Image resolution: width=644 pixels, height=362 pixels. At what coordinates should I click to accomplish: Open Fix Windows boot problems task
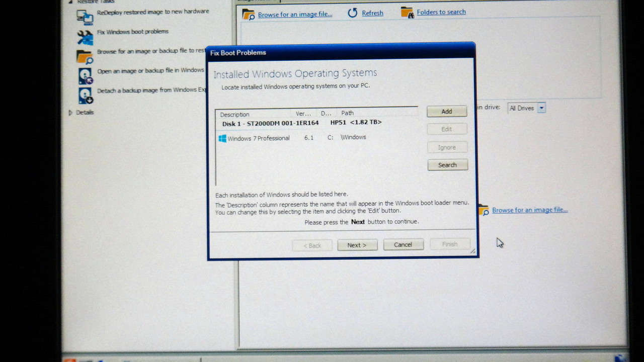click(x=133, y=32)
